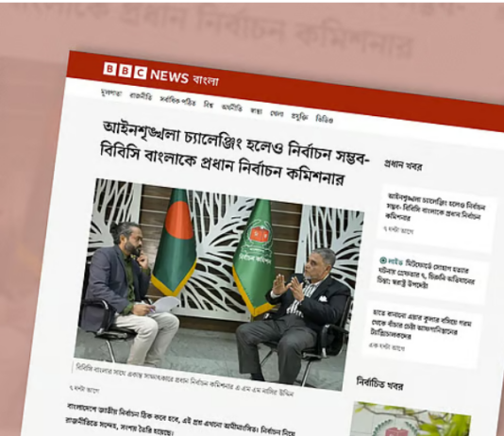The height and width of the screenshot is (436, 504).
Task: Open the অর্থনীতি navigation item
Action: (x=231, y=108)
